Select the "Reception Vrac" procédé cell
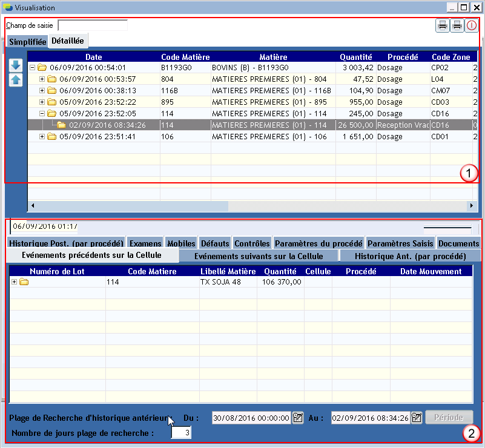The image size is (485, 448). [x=403, y=125]
